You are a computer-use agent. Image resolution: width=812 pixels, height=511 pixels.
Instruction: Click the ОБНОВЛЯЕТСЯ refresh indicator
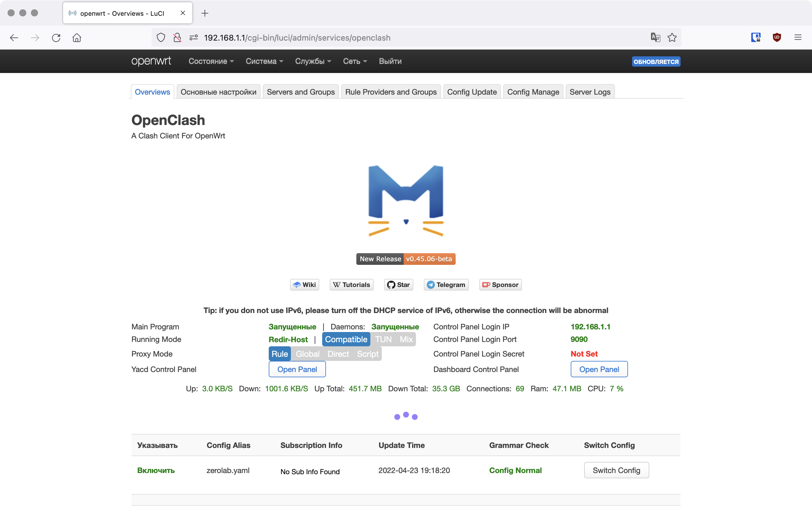click(x=656, y=61)
